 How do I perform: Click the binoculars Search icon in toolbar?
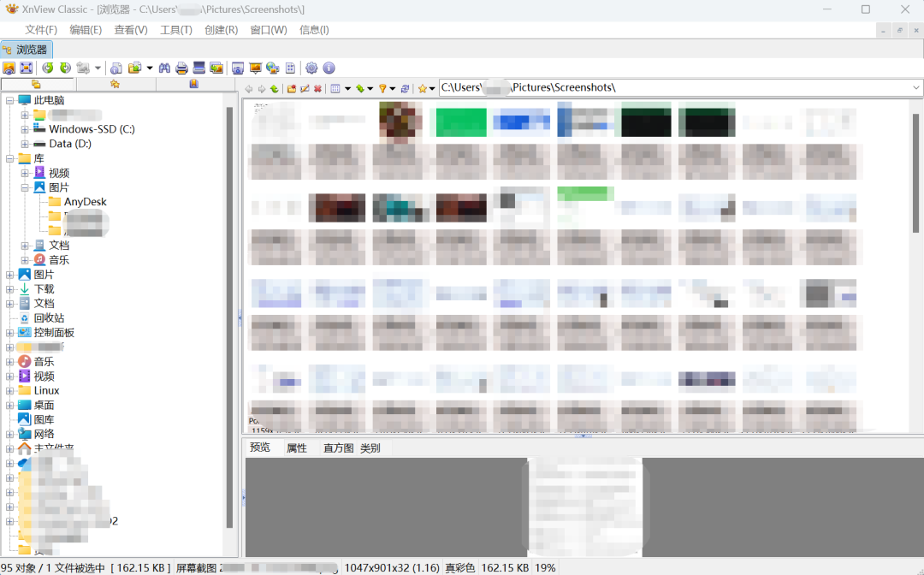tap(165, 68)
